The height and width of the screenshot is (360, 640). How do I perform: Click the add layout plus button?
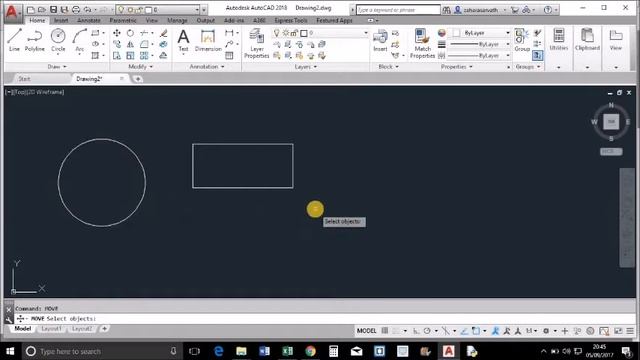(x=104, y=329)
